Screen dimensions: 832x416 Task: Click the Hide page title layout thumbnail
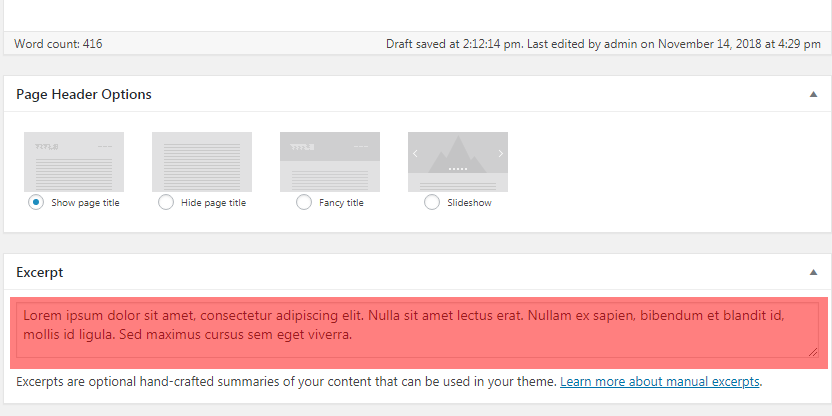coord(202,162)
